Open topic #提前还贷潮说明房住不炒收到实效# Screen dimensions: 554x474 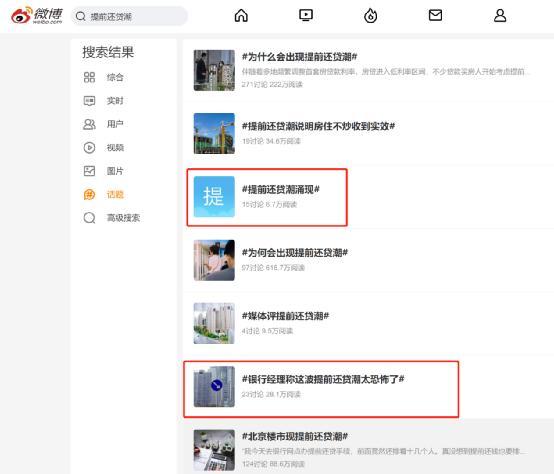coord(318,126)
